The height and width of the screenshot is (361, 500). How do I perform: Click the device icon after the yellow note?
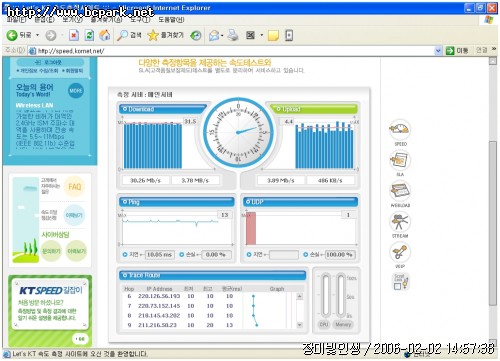point(289,35)
